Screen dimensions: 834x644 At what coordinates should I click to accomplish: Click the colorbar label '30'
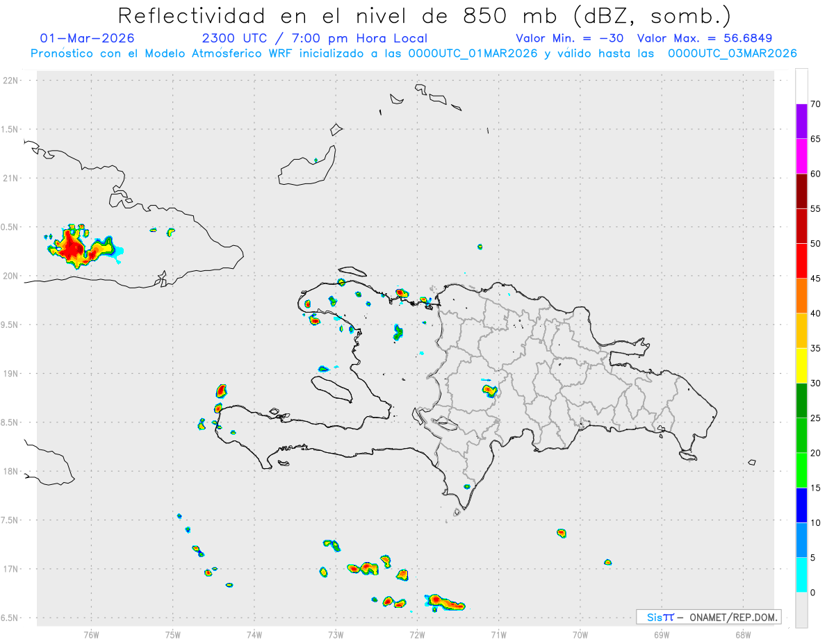[816, 383]
